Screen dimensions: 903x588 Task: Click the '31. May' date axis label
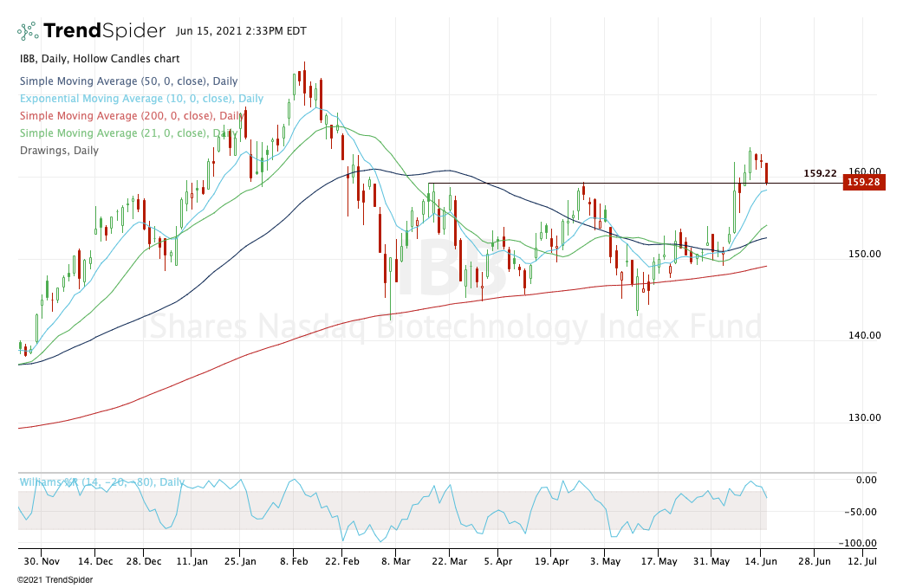(x=711, y=561)
